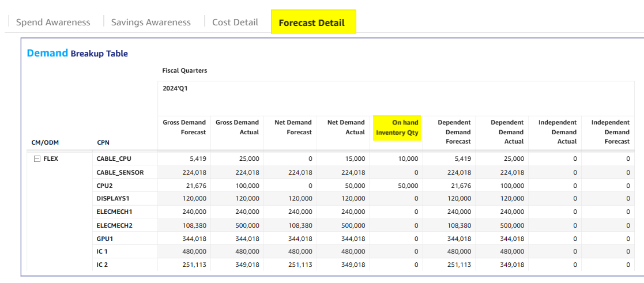The height and width of the screenshot is (283, 644).
Task: Click CABLE_CPU gross demand forecast 5,419
Action: click(x=198, y=159)
